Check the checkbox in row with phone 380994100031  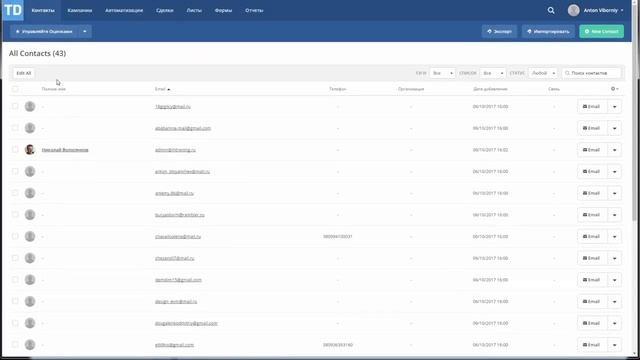pos(15,236)
